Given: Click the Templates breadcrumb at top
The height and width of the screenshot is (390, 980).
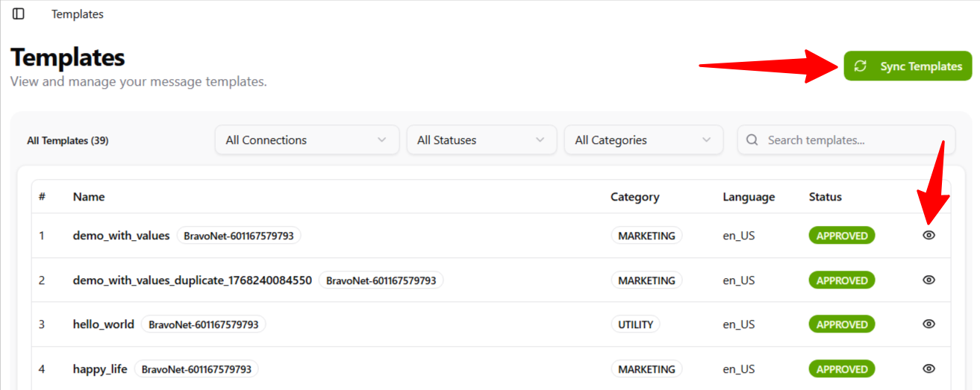Looking at the screenshot, I should (78, 14).
